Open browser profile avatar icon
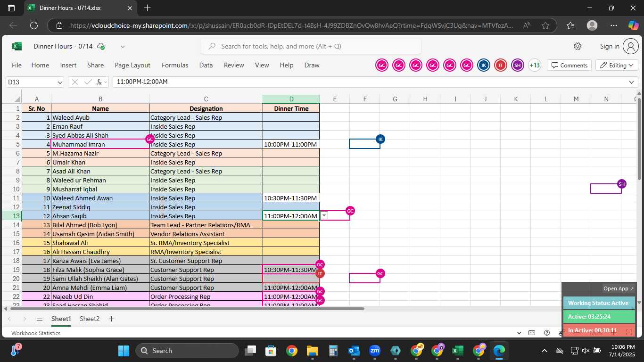Image resolution: width=644 pixels, height=362 pixels. point(592,25)
